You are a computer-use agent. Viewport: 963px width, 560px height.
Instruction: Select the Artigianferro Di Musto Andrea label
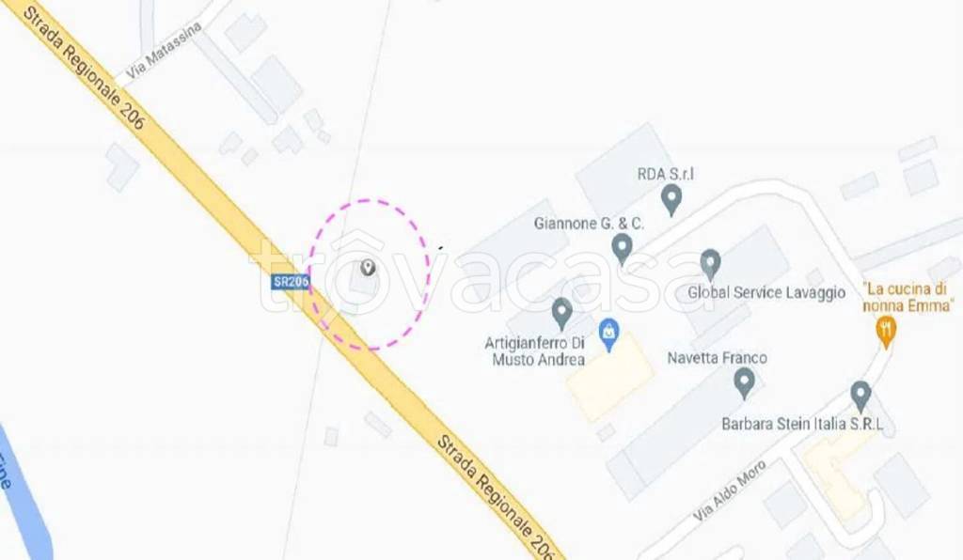(x=535, y=351)
